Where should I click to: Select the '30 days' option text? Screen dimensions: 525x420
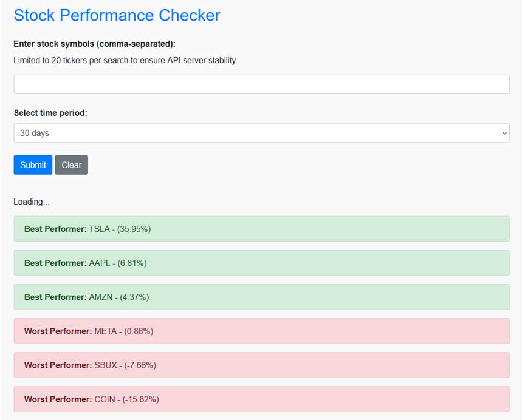point(35,133)
